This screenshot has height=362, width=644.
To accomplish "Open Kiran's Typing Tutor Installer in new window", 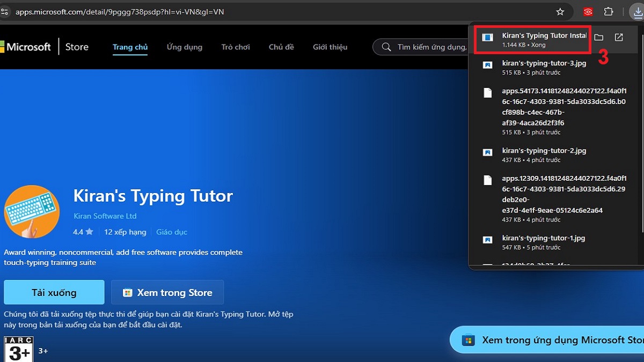I will coord(619,37).
